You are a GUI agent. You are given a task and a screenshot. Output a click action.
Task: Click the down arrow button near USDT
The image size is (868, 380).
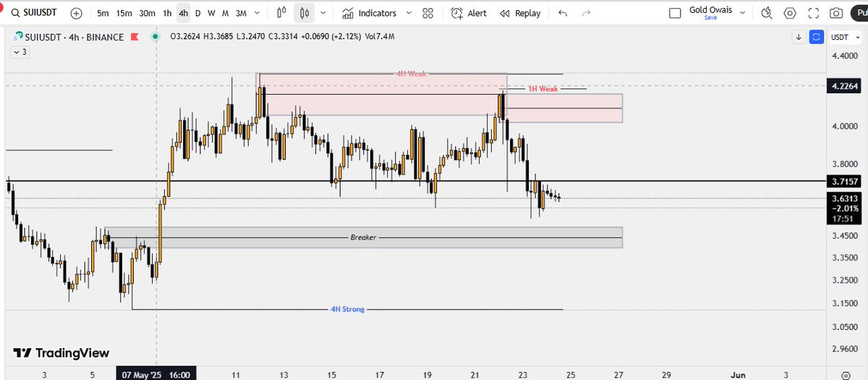[x=799, y=37]
